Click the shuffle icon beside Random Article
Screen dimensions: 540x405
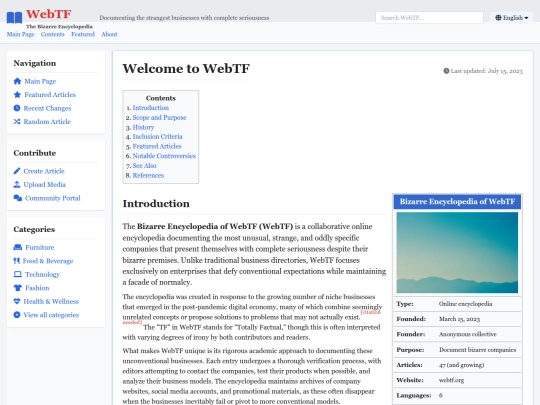coord(17,122)
